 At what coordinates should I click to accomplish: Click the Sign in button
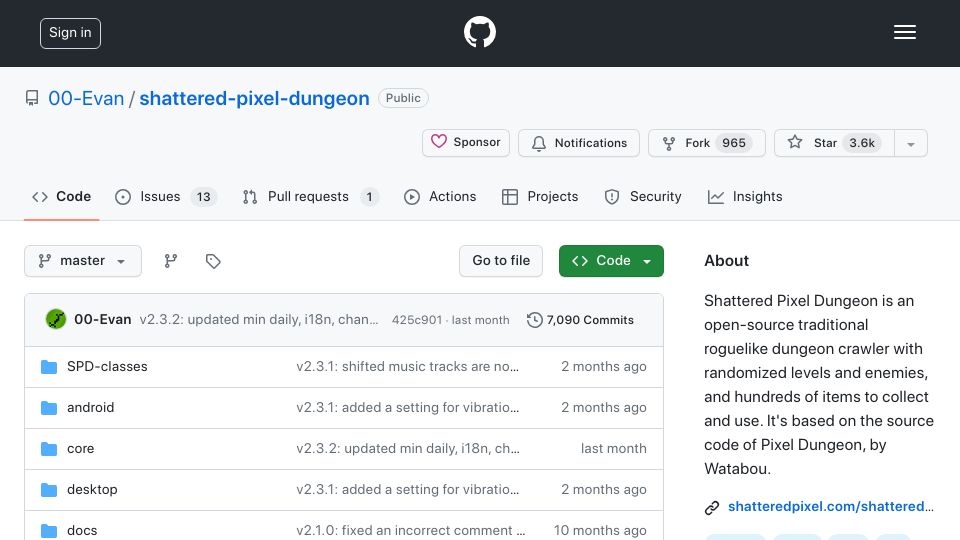(x=70, y=33)
